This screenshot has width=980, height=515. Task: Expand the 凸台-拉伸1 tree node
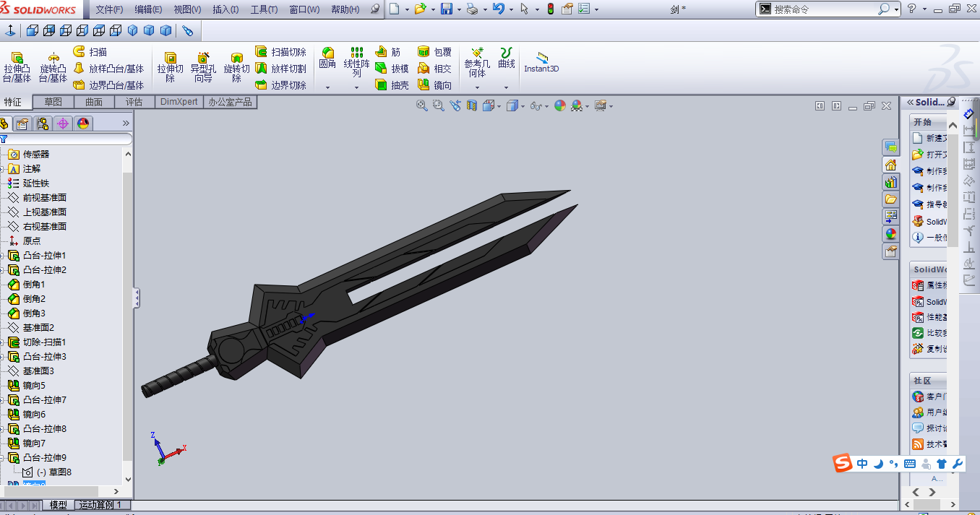click(x=3, y=256)
